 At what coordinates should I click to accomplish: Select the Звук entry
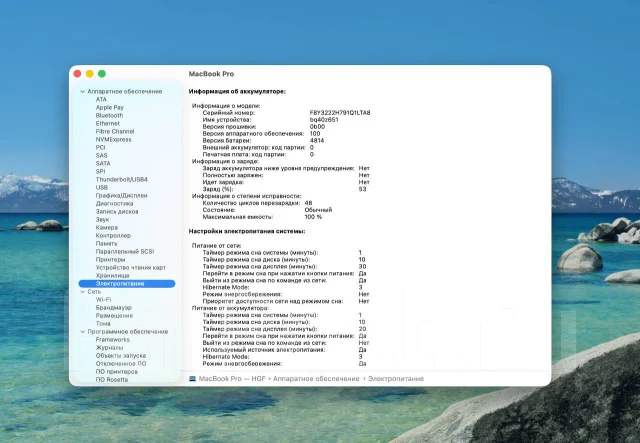coord(102,219)
